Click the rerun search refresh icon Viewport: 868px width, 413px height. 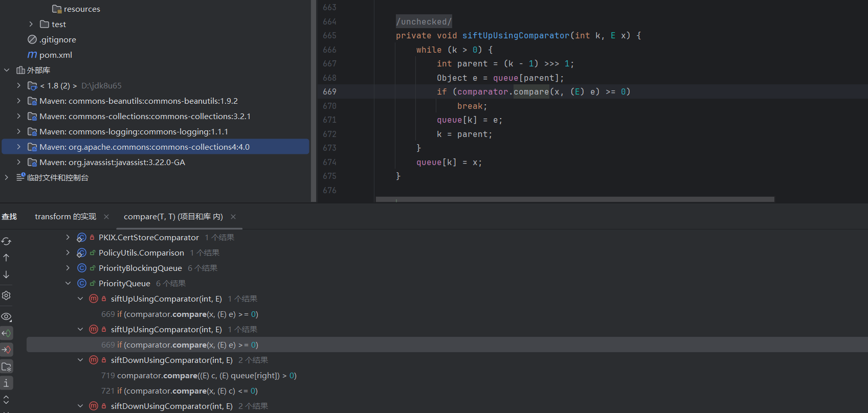coord(6,241)
